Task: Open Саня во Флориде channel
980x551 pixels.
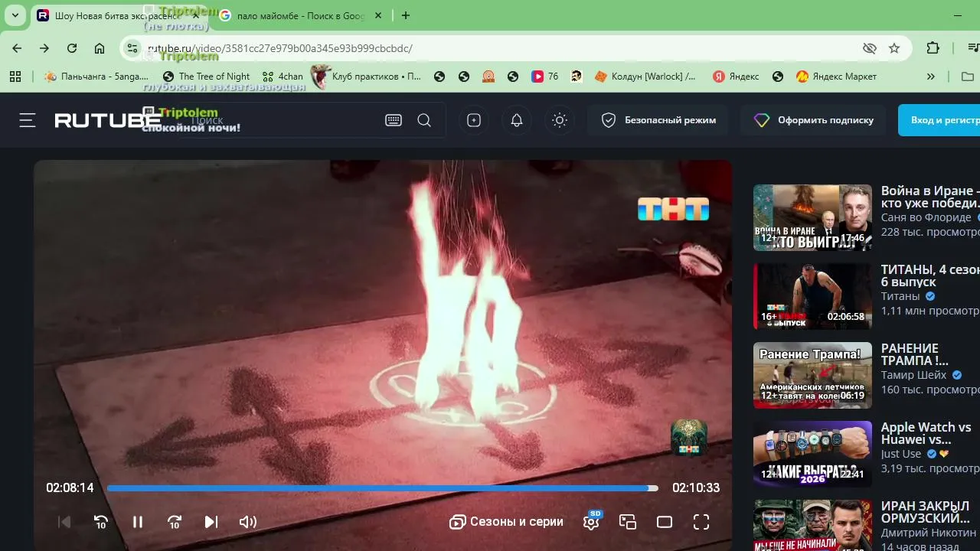Action: (x=926, y=217)
